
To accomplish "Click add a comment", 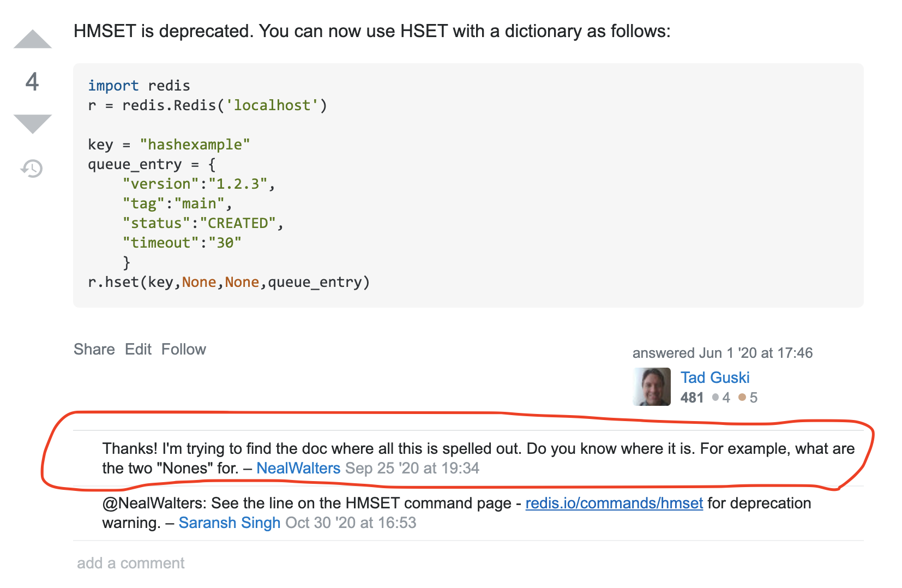I will tap(130, 563).
